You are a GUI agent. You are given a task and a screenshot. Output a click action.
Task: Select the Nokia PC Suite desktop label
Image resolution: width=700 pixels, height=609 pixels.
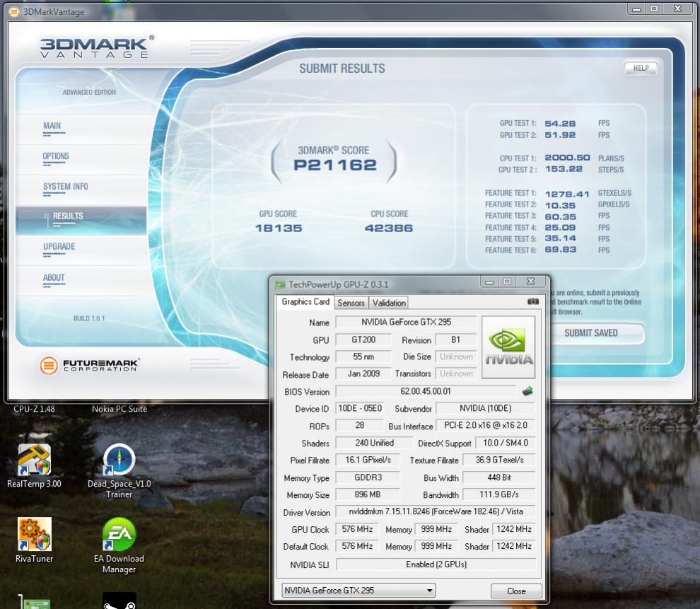pos(119,409)
